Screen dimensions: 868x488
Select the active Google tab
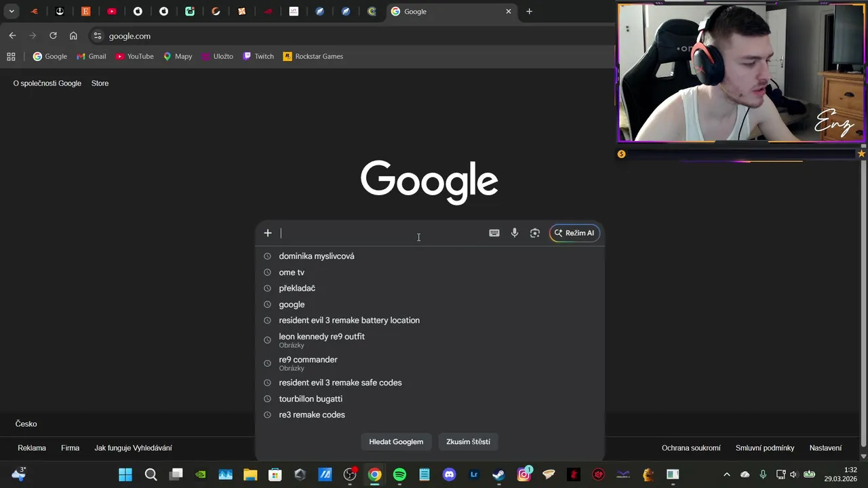pos(452,12)
